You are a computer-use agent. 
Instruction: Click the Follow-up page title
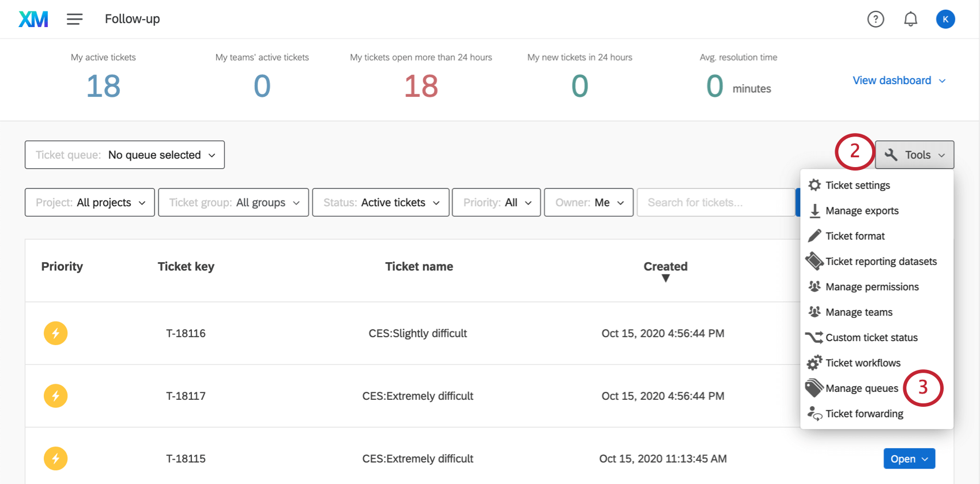click(133, 19)
